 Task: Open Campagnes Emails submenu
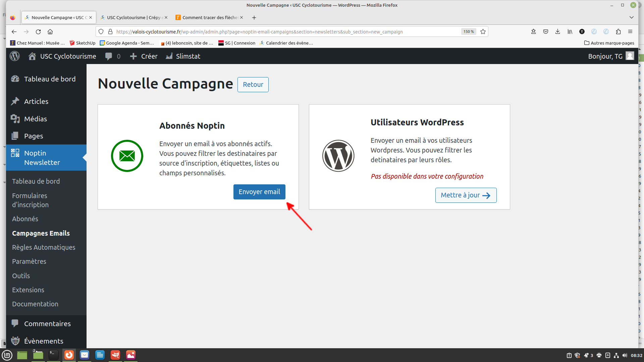pyautogui.click(x=41, y=233)
